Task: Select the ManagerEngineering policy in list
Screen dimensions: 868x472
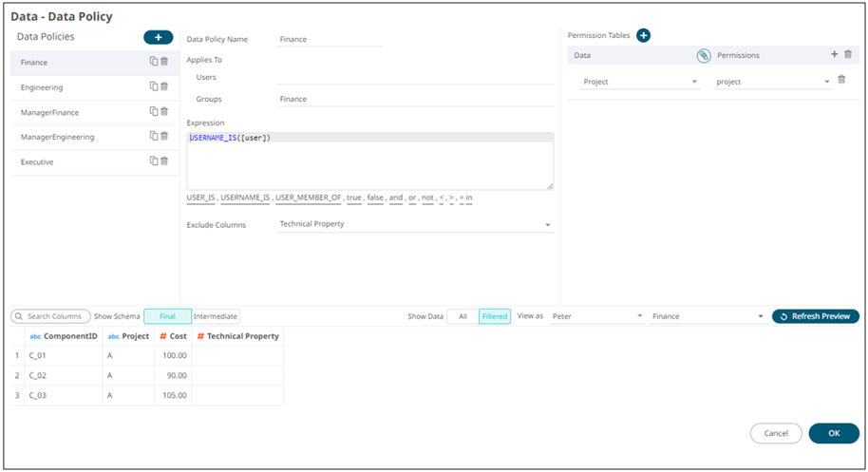Action: point(58,137)
